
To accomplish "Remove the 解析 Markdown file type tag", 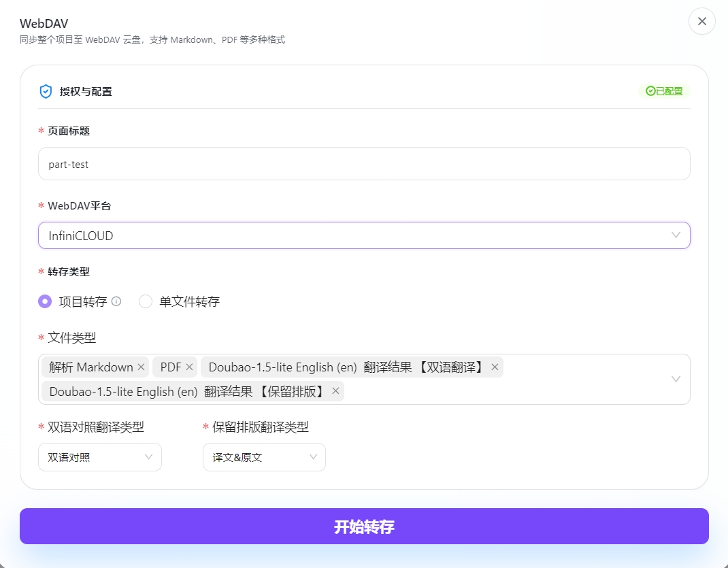I will 141,367.
